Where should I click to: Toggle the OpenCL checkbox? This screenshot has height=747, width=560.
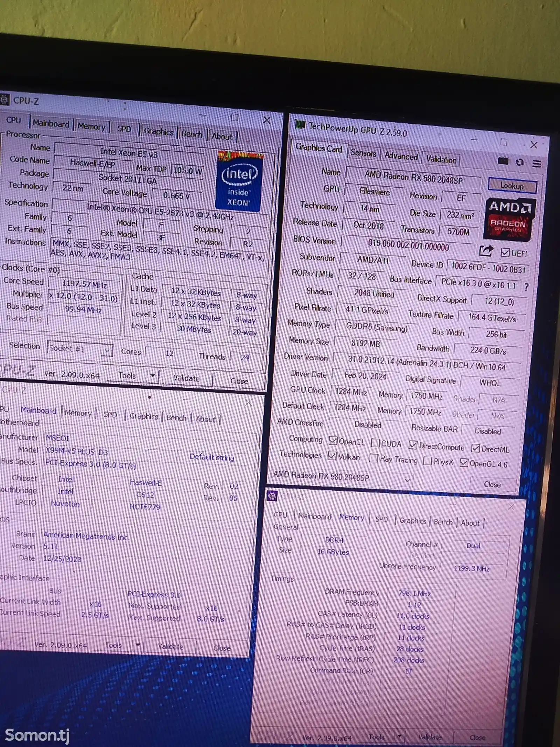333,441
